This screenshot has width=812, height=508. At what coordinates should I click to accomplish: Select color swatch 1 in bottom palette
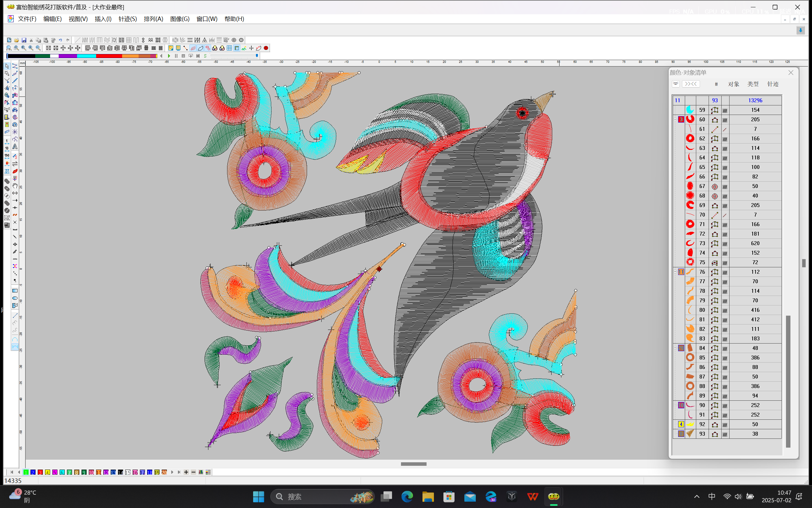click(x=26, y=472)
